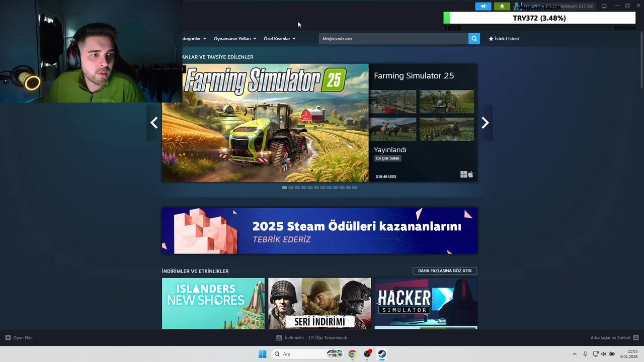The height and width of the screenshot is (362, 644).
Task: Show hidden system tray icons chevron
Action: tap(575, 354)
